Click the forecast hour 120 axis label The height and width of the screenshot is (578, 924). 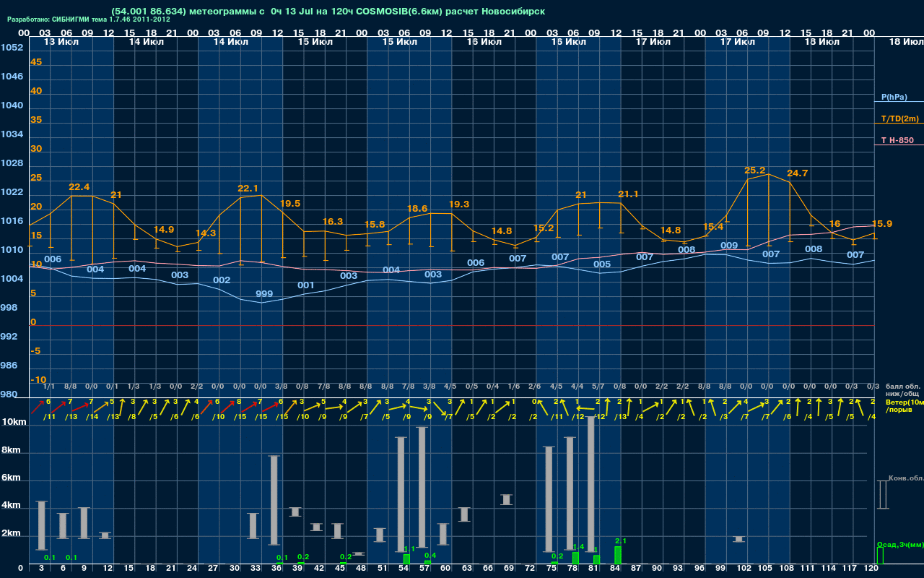(x=871, y=569)
